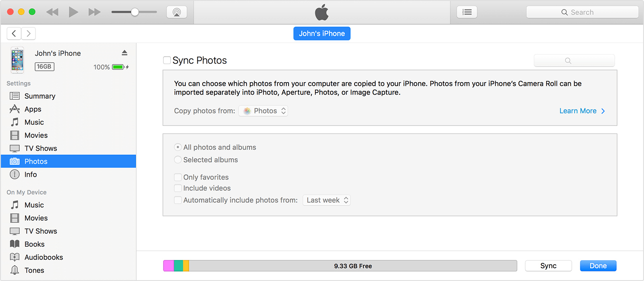The image size is (644, 281).
Task: Click the Sync button
Action: point(548,266)
